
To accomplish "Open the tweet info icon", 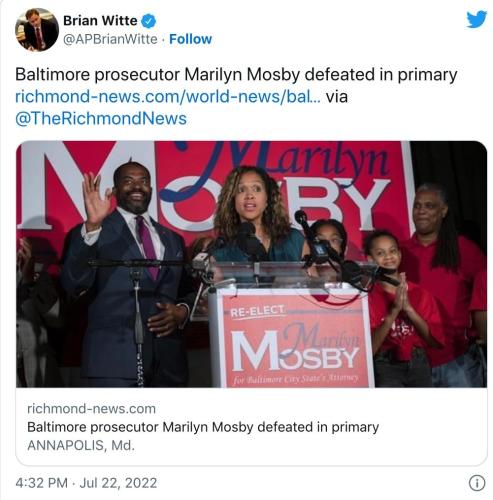I will coord(477,483).
